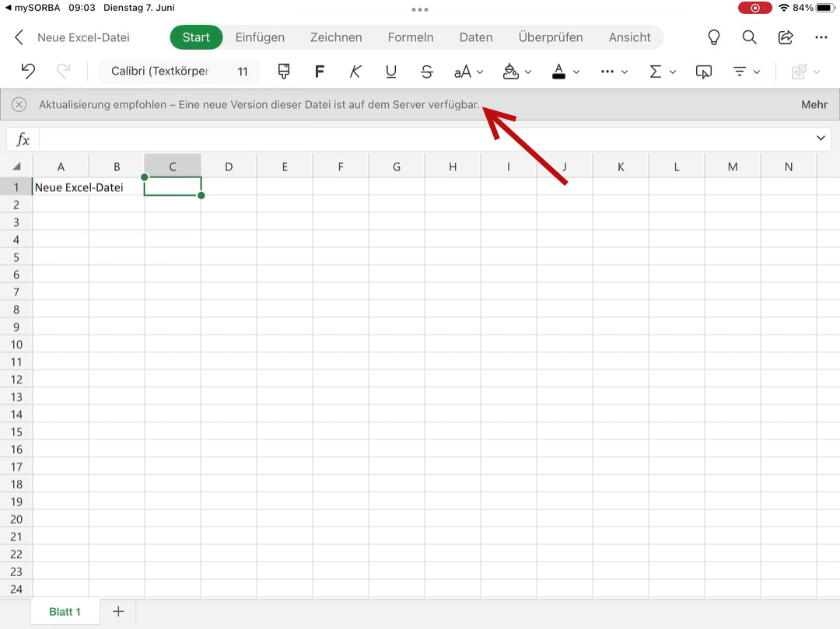Click the magnifying glass search icon
Screen dimensions: 840x629
pos(749,37)
